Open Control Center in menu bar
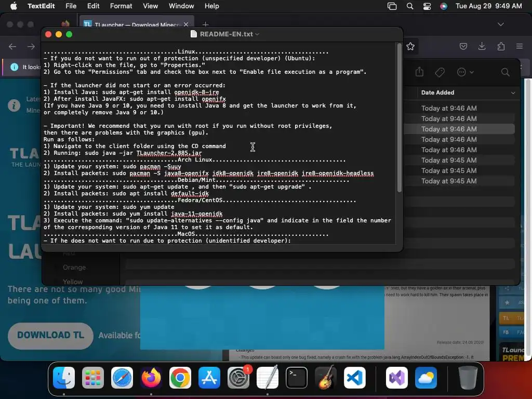The width and height of the screenshot is (532, 399). click(427, 6)
